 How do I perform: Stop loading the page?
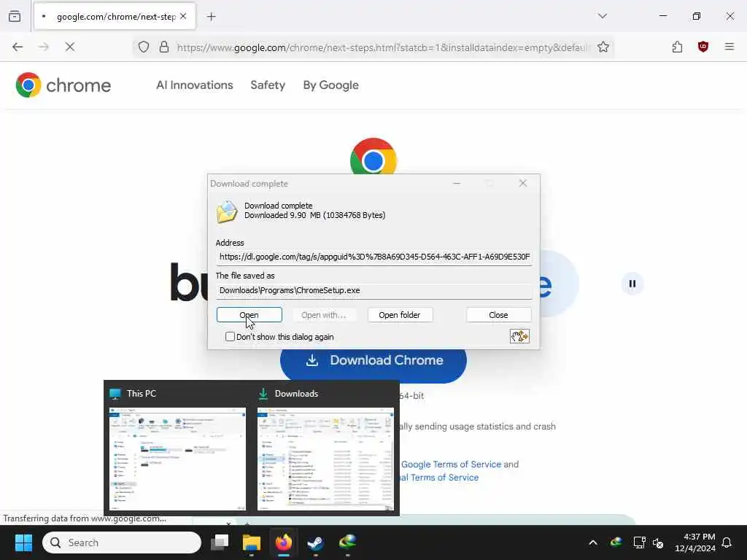[x=70, y=47]
